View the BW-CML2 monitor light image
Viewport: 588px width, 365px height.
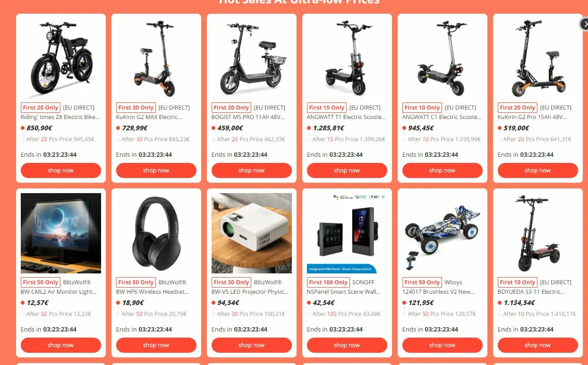pyautogui.click(x=61, y=233)
